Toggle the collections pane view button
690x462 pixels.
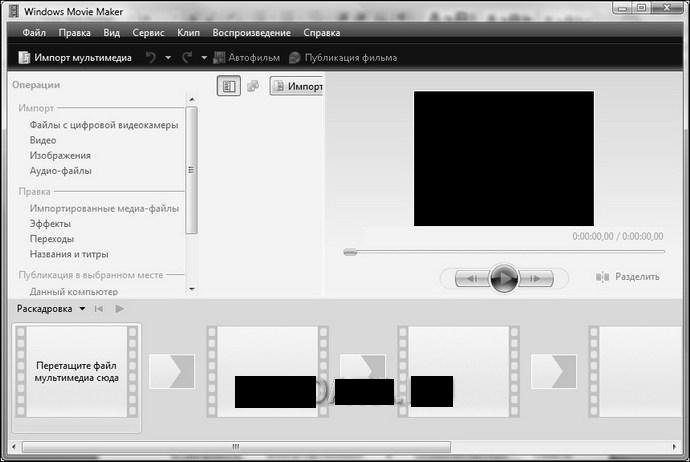coord(253,87)
